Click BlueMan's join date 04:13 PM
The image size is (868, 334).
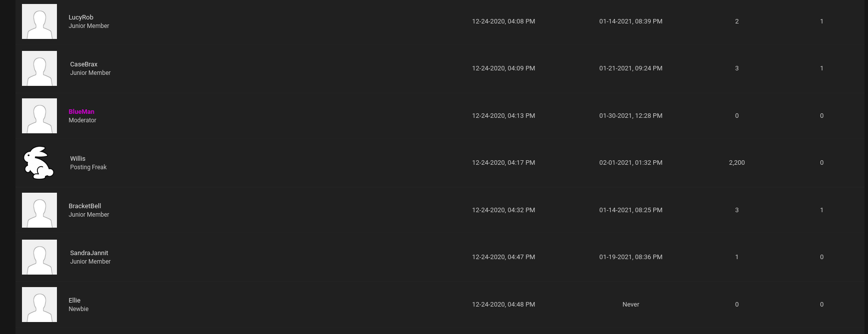tap(503, 116)
